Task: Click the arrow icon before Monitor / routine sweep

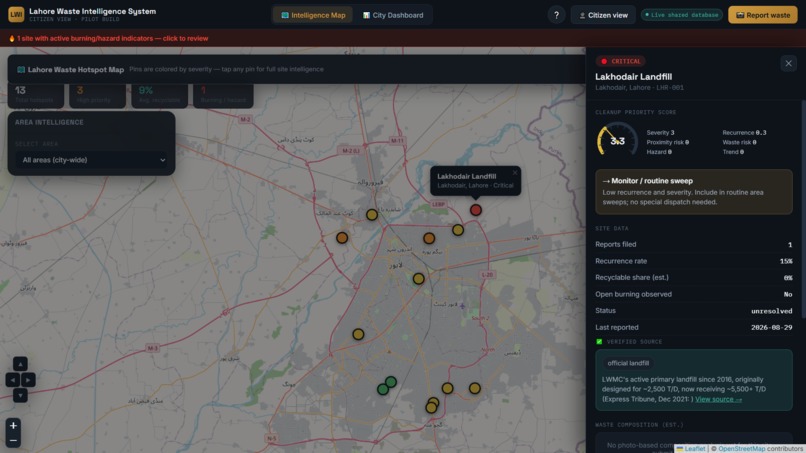Action: tap(606, 181)
